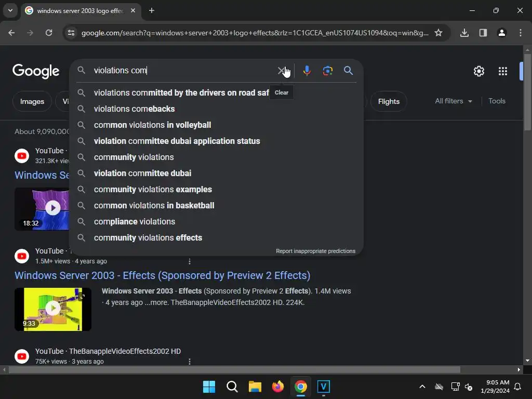Viewport: 532px width, 399px height.
Task: Click the vertical page scrollbar
Action: 527,91
